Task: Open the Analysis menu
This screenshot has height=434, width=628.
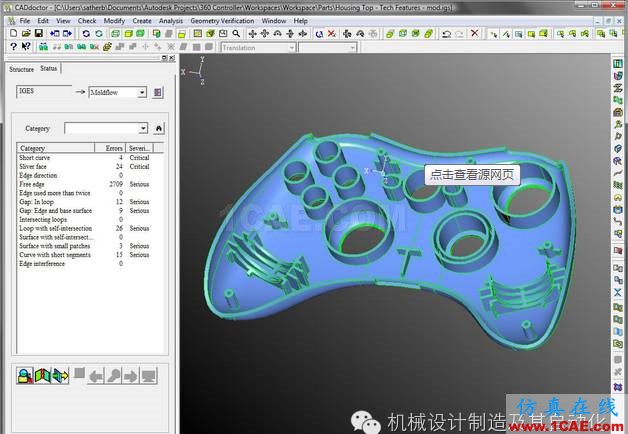Action: pos(171,21)
